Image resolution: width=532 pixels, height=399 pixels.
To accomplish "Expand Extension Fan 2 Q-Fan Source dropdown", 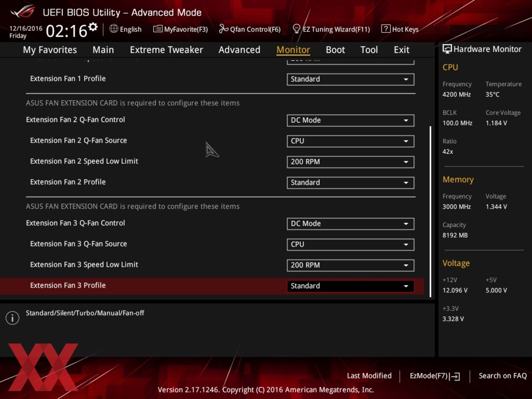I will (350, 141).
